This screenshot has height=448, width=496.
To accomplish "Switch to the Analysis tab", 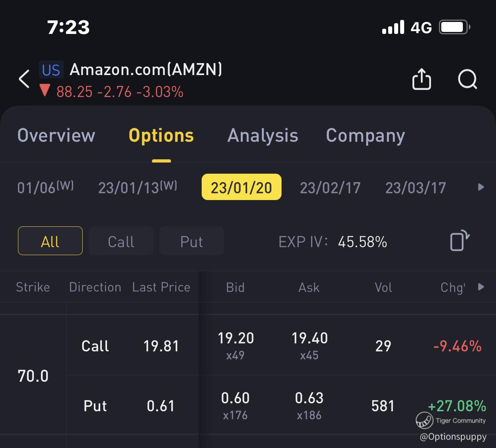I will click(x=263, y=135).
